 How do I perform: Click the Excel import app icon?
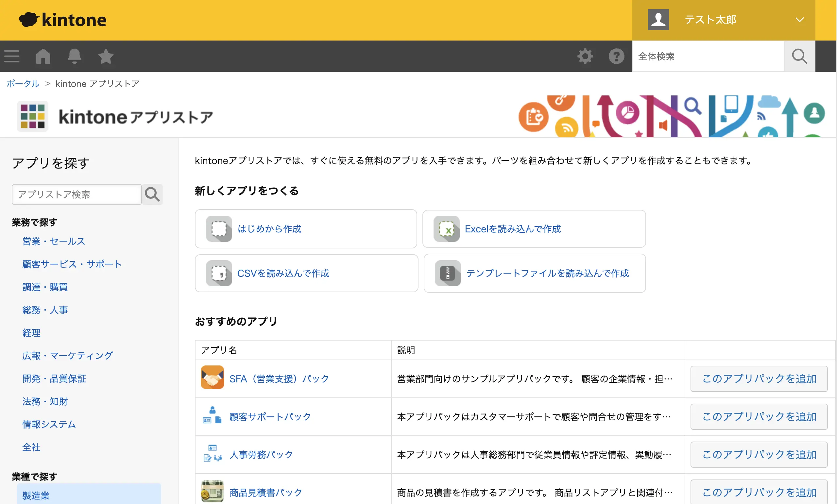click(x=446, y=228)
